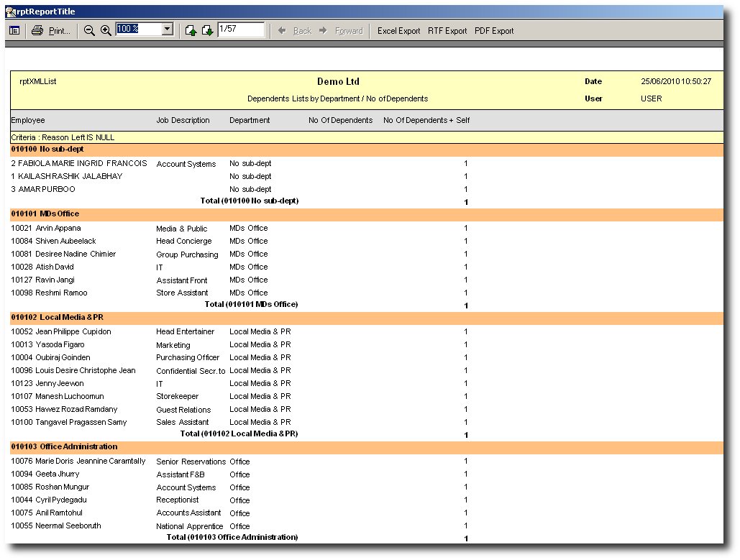This screenshot has width=740, height=560.
Task: Open the zoom percentage dropdown arrow
Action: tap(168, 29)
